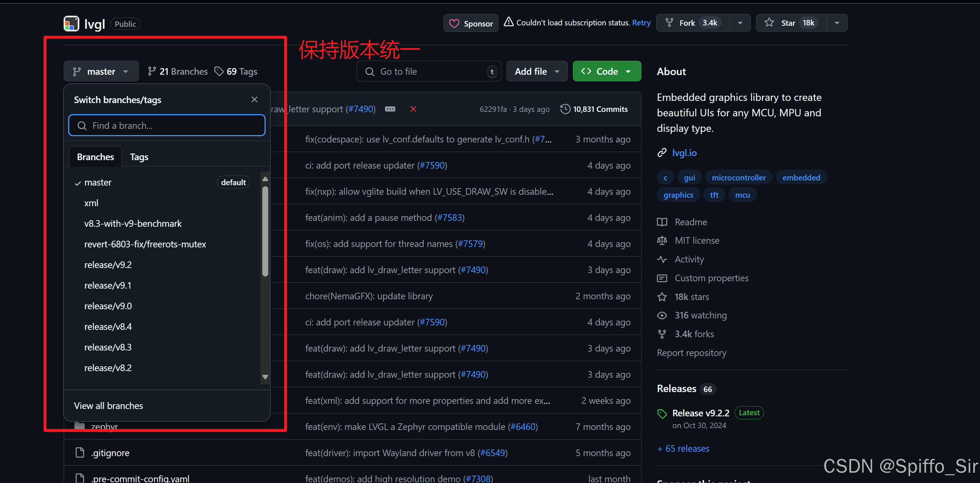Click the branch list scrollbar up arrow
The height and width of the screenshot is (483, 980).
266,179
